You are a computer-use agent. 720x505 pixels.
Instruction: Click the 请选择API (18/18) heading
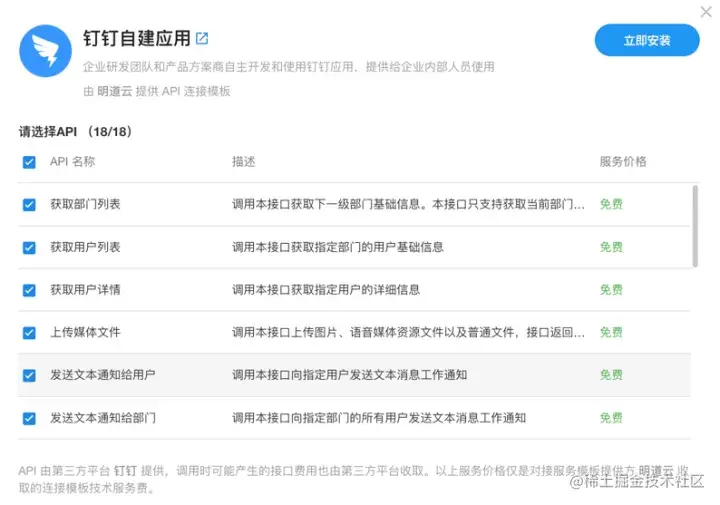pos(76,132)
